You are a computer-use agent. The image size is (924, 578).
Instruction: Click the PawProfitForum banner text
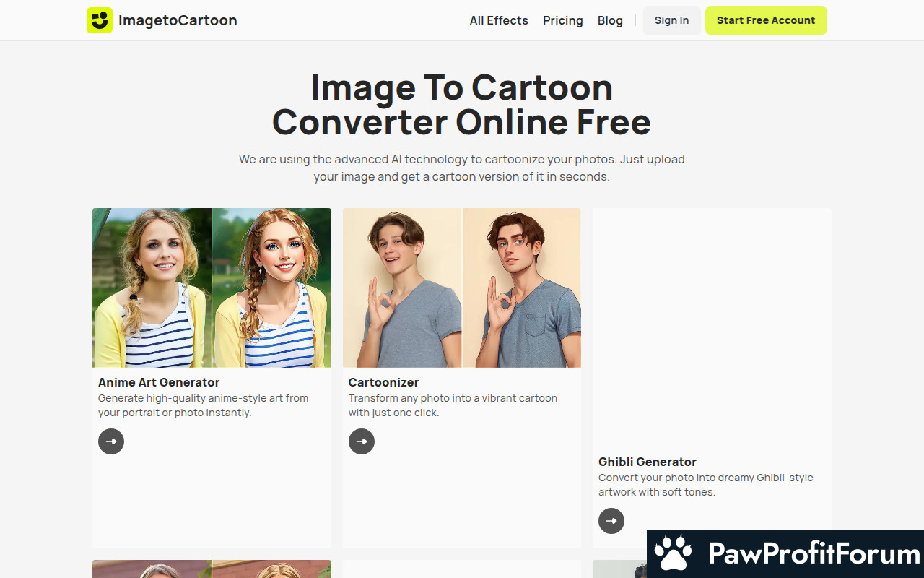click(x=814, y=554)
